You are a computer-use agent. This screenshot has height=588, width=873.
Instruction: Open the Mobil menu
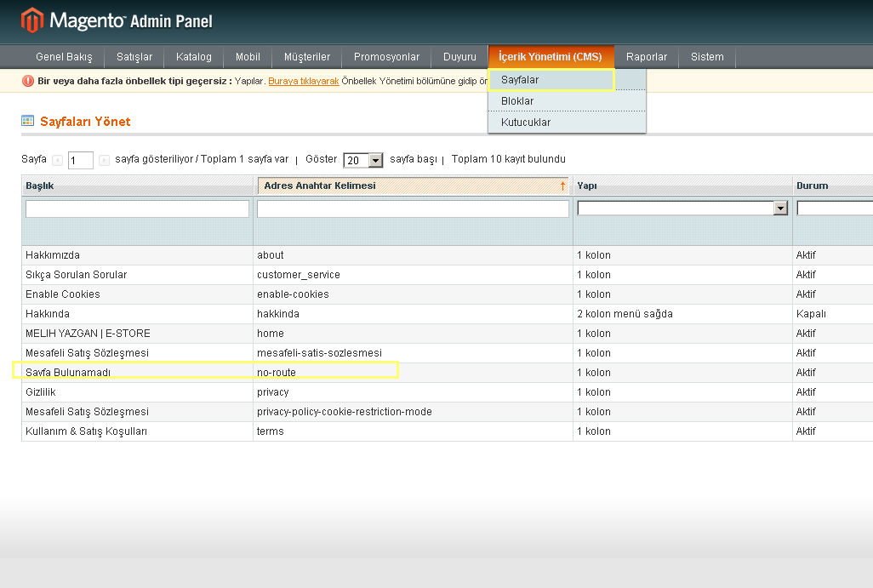(248, 57)
